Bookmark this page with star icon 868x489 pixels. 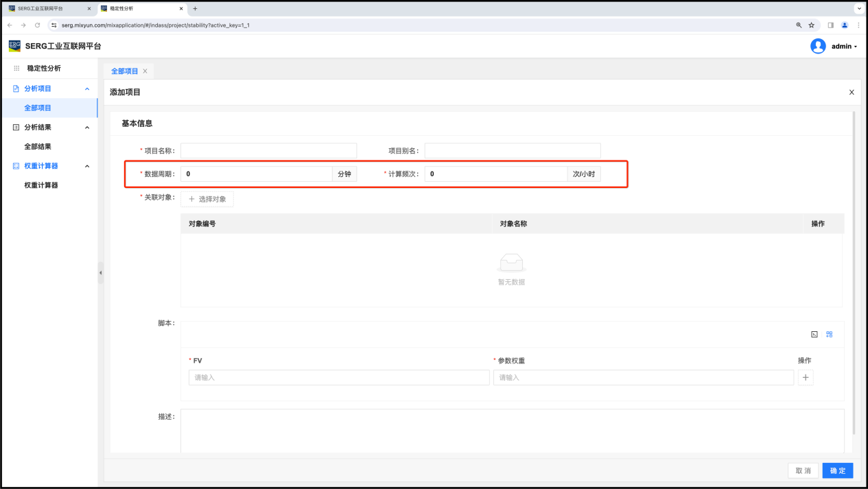pyautogui.click(x=811, y=25)
